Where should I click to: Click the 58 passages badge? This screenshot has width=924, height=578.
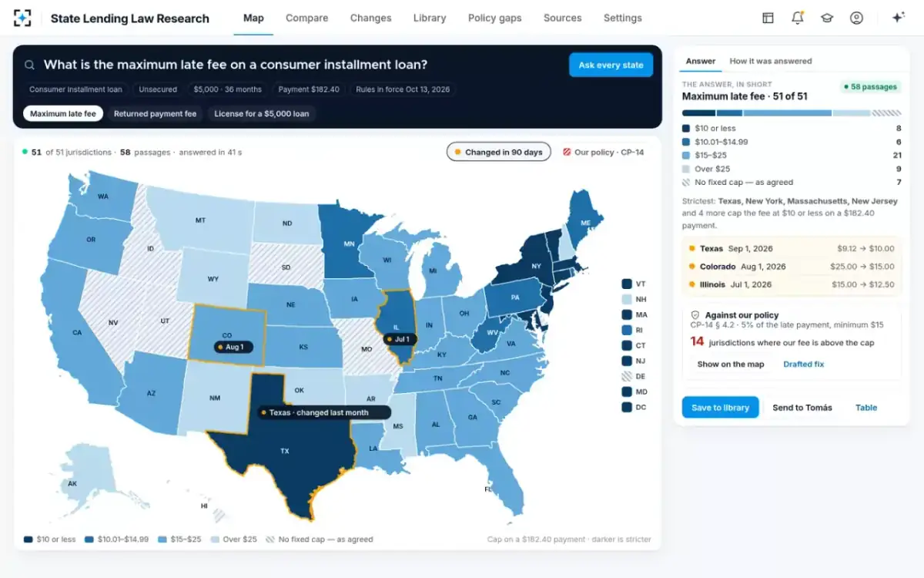(870, 87)
